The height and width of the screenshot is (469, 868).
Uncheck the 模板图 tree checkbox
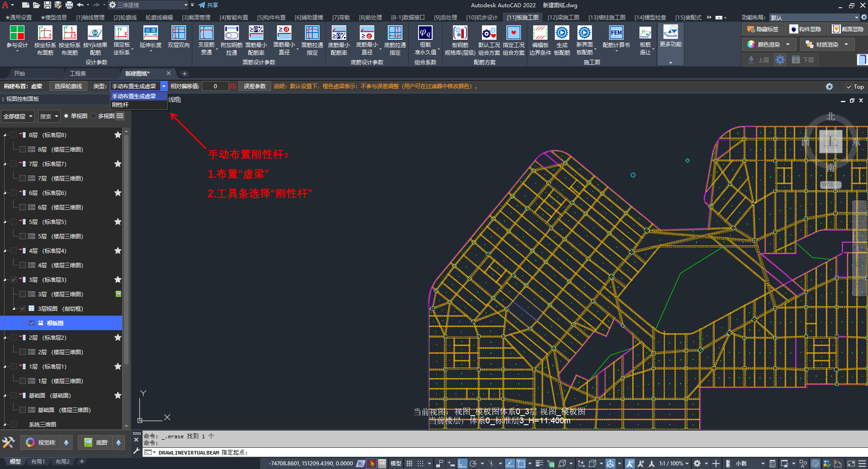[x=32, y=323]
